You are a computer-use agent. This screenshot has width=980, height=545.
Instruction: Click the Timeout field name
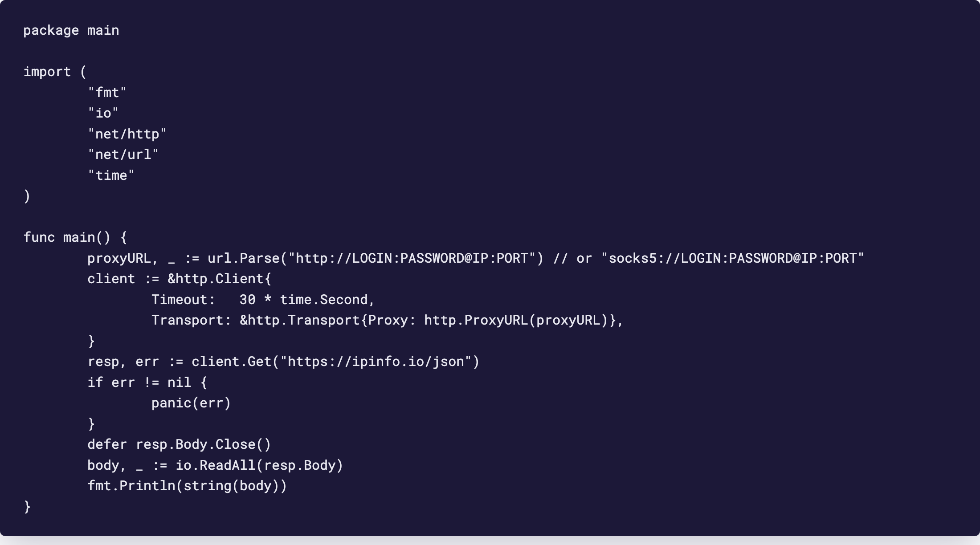[x=180, y=300]
